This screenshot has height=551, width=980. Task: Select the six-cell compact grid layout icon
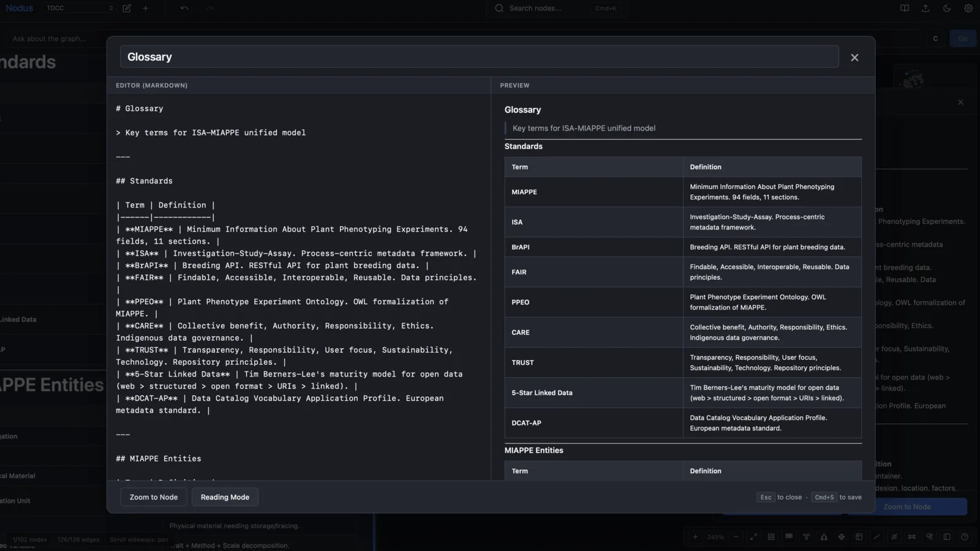click(789, 537)
